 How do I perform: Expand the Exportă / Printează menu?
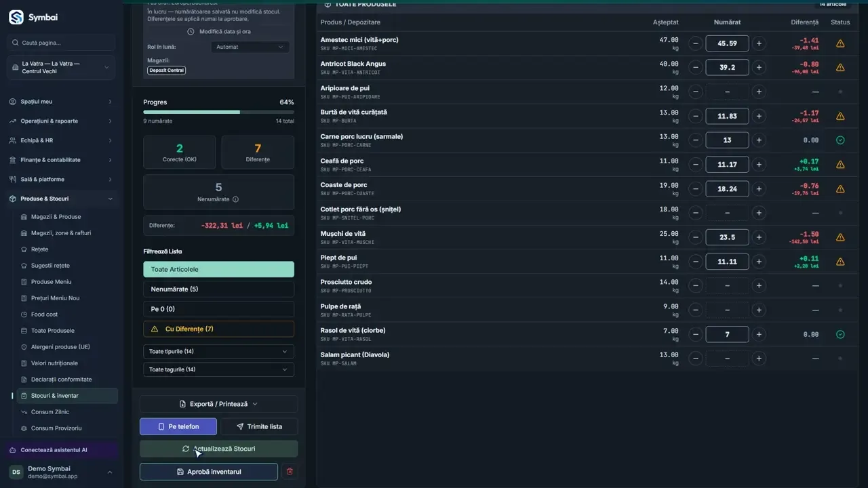point(218,404)
